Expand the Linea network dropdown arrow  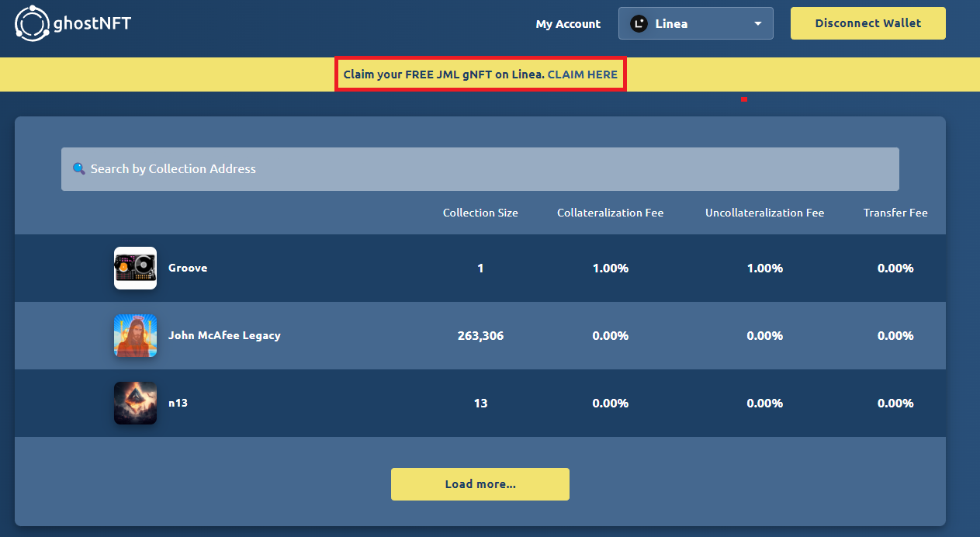(757, 24)
